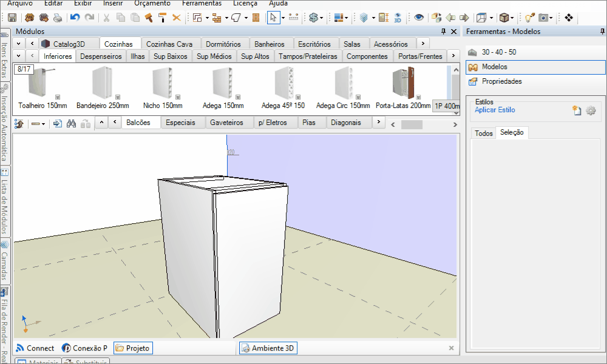Close the Módulos panel
The image size is (607, 364).
coord(454,32)
